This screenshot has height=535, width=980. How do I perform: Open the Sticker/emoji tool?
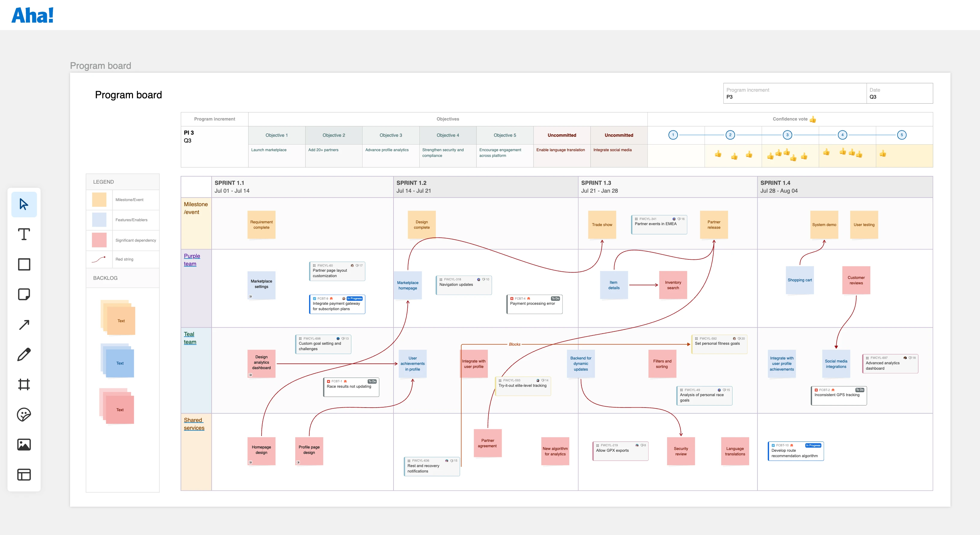pos(24,414)
